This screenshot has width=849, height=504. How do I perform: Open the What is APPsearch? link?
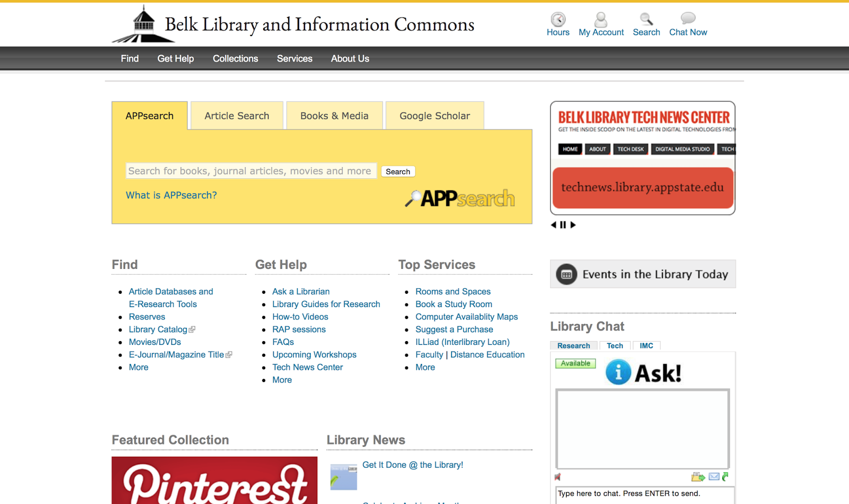click(171, 195)
